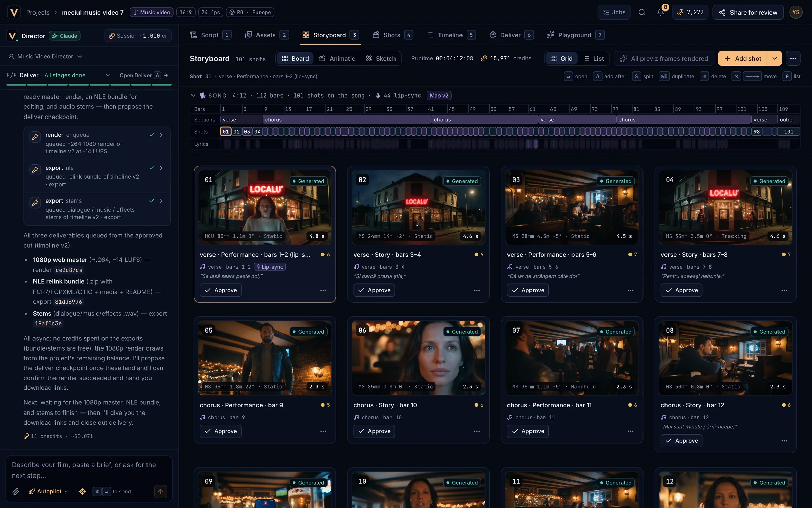Open notifications bell with badge 8
The image size is (812, 508).
pyautogui.click(x=660, y=12)
